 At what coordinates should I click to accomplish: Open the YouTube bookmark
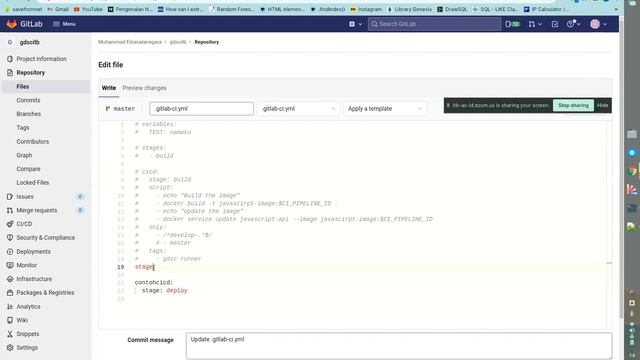(88, 9)
